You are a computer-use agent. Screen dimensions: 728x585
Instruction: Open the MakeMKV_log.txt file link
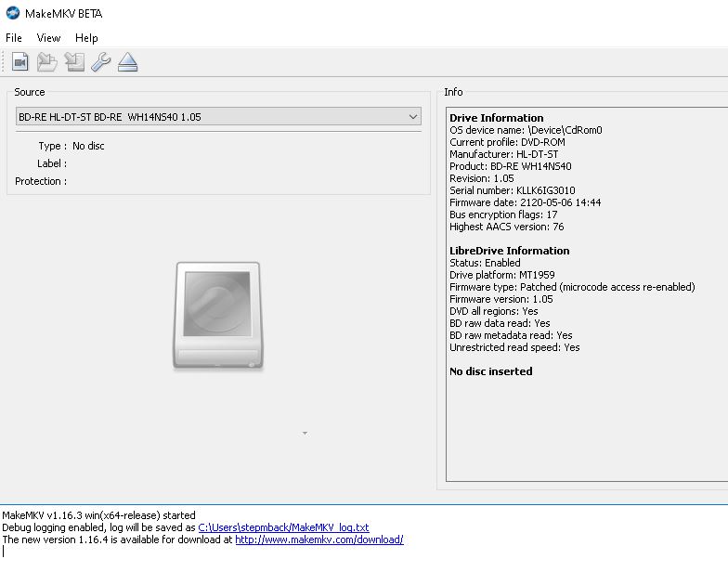[x=283, y=527]
